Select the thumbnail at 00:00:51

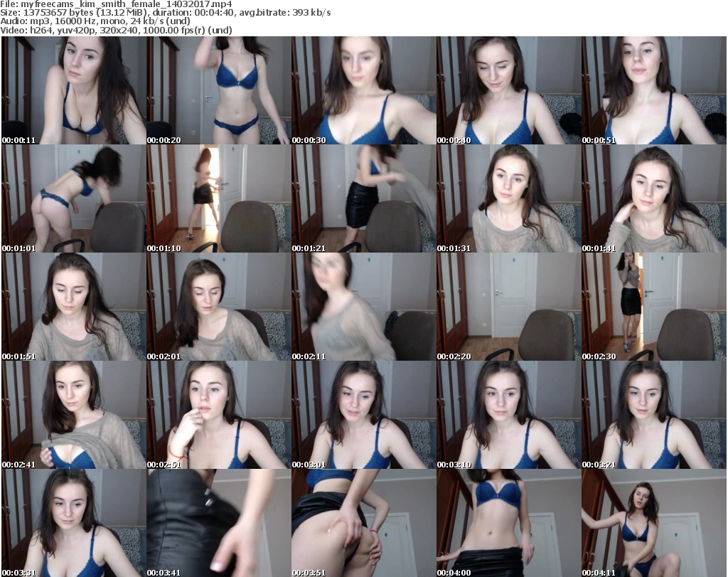pos(654,90)
